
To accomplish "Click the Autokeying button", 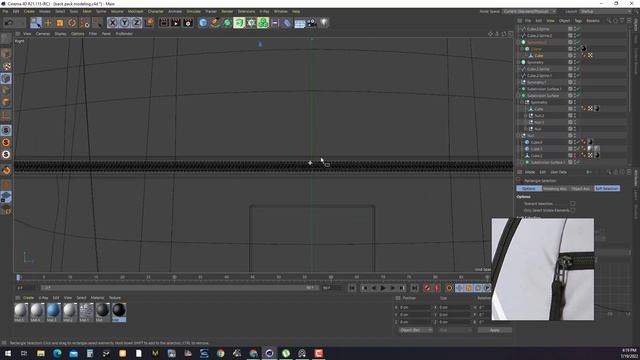I will tap(437, 288).
